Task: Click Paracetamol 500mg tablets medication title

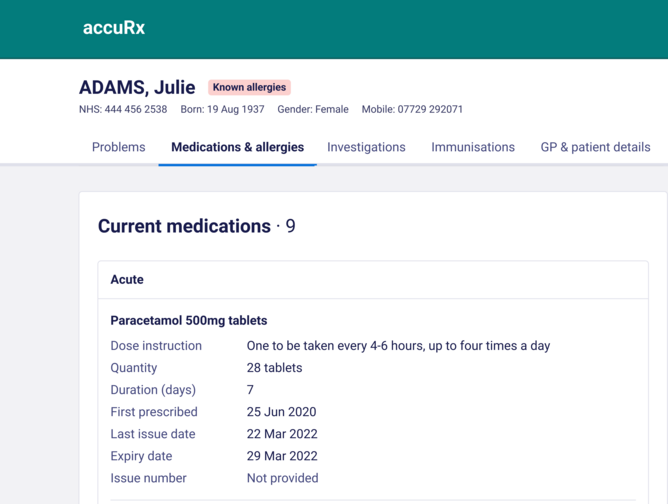Action: pos(189,320)
